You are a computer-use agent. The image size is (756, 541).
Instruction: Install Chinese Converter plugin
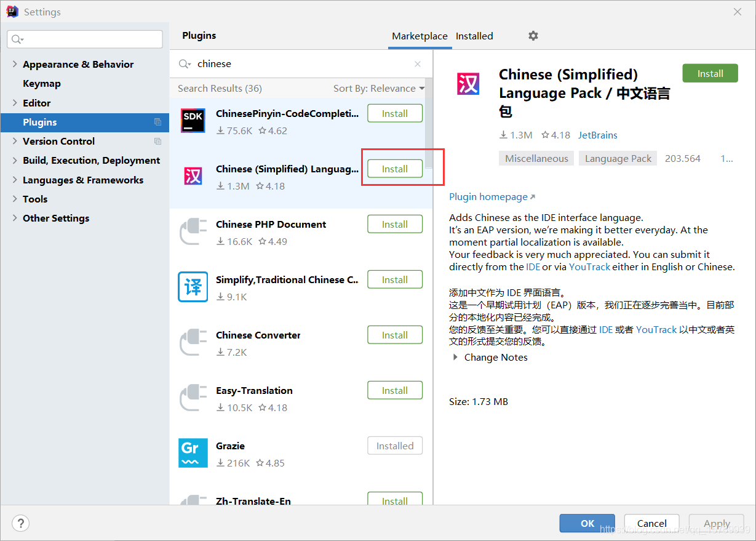pyautogui.click(x=395, y=335)
